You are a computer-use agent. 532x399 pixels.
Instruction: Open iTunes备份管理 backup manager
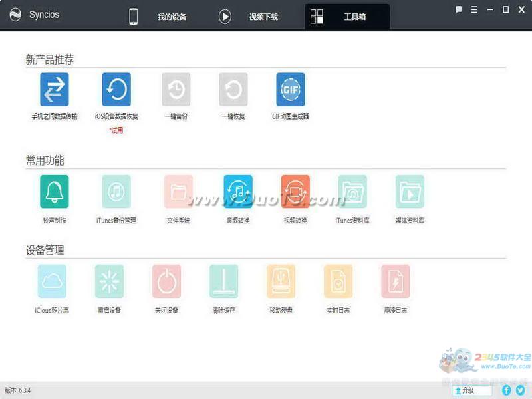[x=116, y=192]
